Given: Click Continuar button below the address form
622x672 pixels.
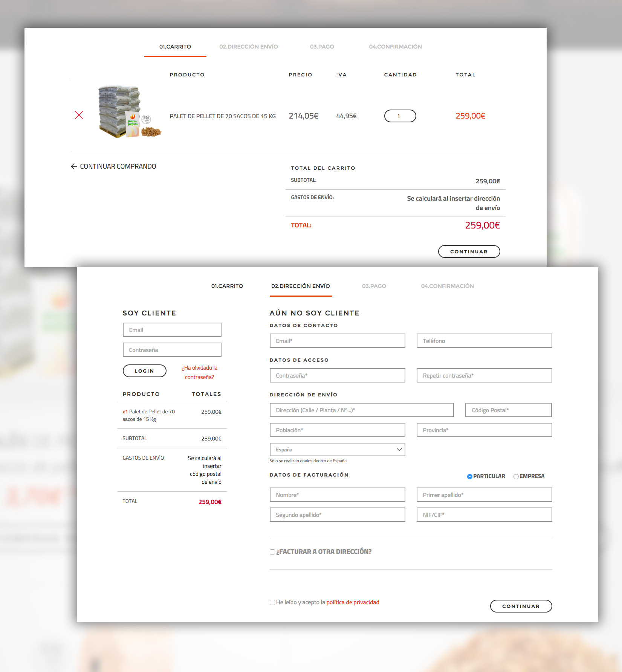Looking at the screenshot, I should [521, 606].
